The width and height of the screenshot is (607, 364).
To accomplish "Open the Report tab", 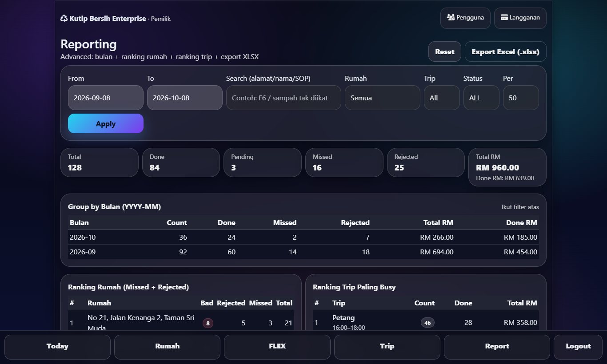I will pos(497,347).
